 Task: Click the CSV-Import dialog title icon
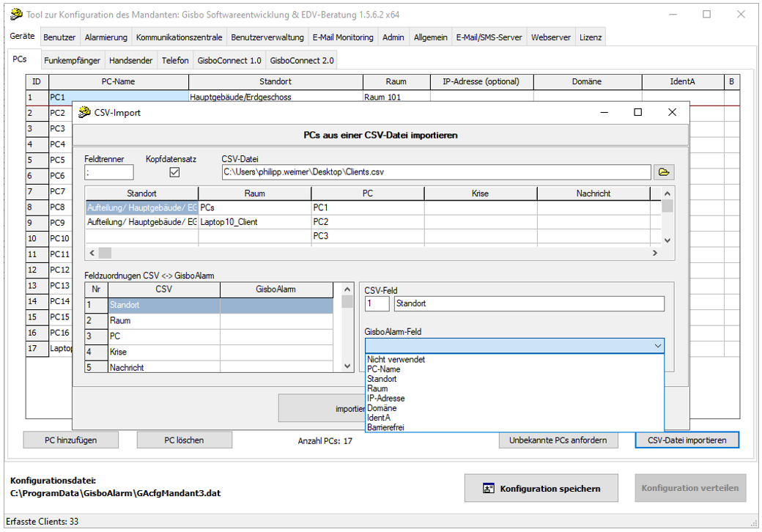(x=84, y=112)
